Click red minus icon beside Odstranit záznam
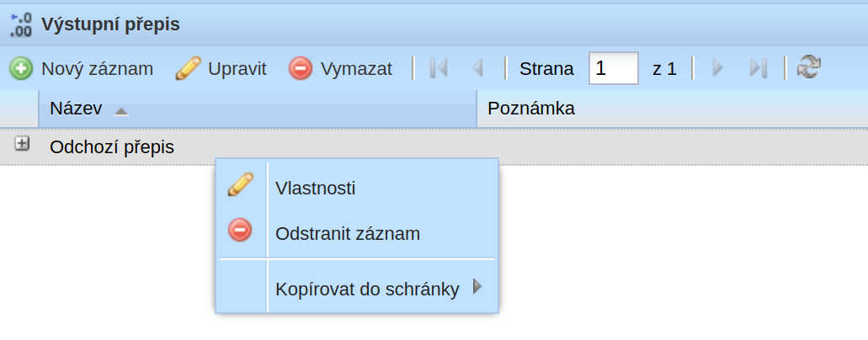Image resolution: width=868 pixels, height=340 pixels. (240, 230)
